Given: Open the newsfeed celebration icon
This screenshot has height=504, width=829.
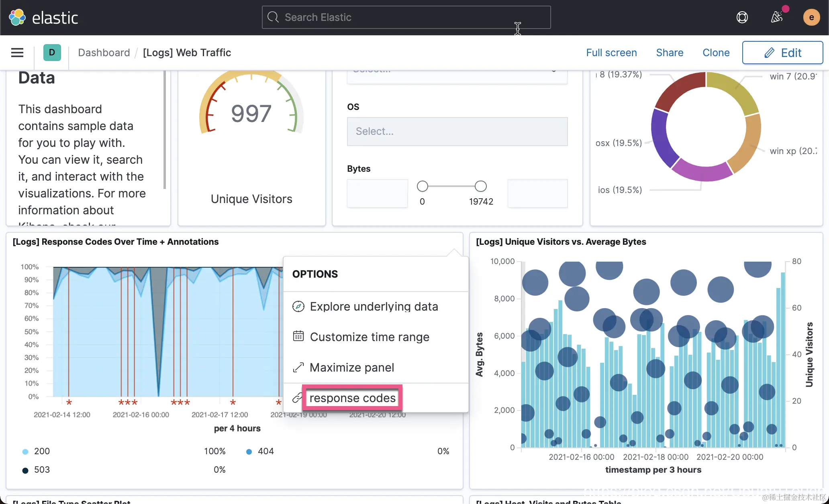Looking at the screenshot, I should (x=777, y=17).
